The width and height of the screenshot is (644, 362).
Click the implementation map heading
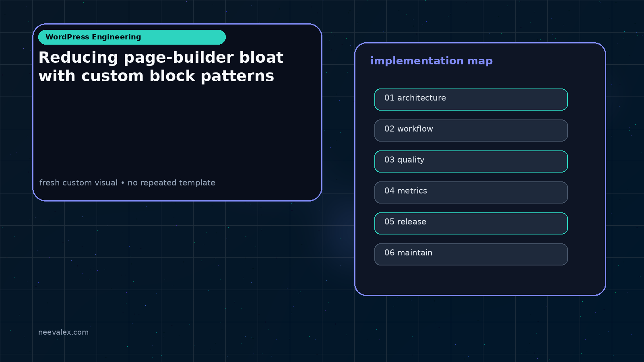click(x=431, y=61)
